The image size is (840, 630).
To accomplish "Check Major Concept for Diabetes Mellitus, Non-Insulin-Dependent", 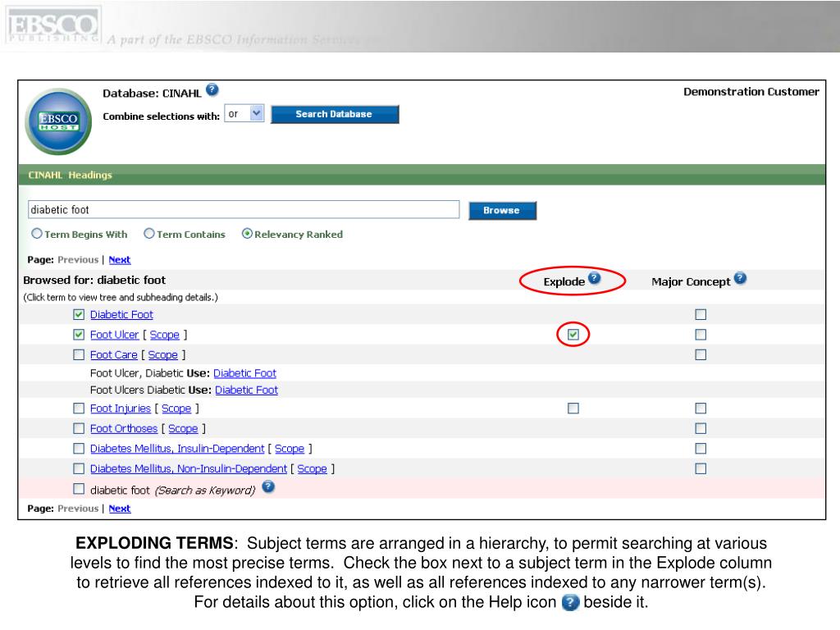I will pyautogui.click(x=701, y=468).
